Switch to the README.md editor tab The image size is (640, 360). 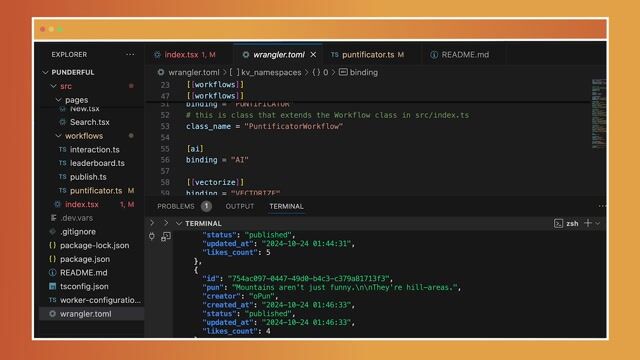(465, 54)
